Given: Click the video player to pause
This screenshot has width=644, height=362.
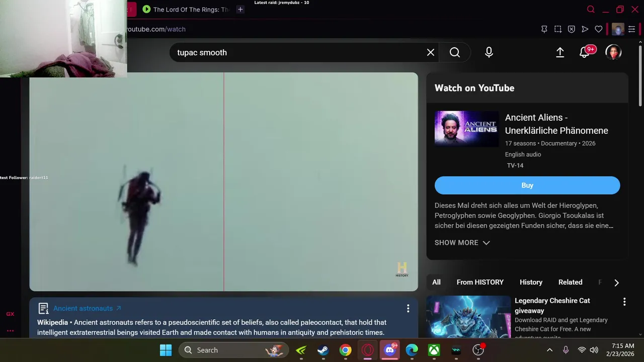Looking at the screenshot, I should click(x=223, y=182).
